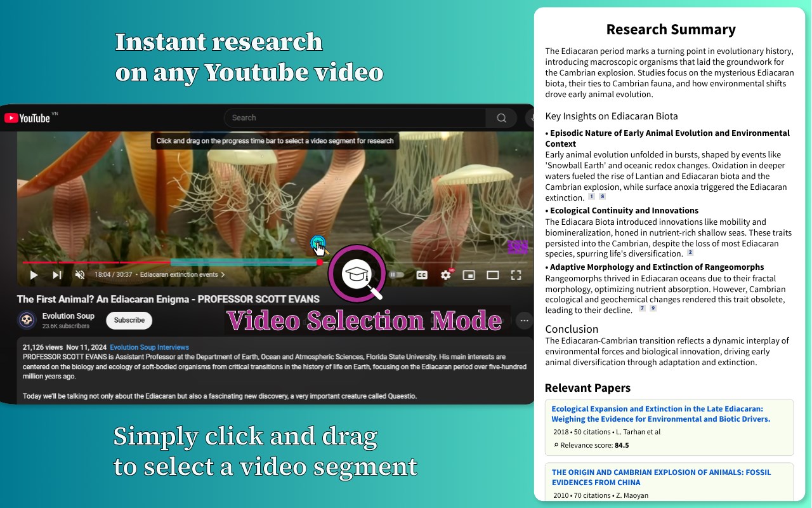
Task: Open citation 8 in the research summary
Action: coord(603,197)
